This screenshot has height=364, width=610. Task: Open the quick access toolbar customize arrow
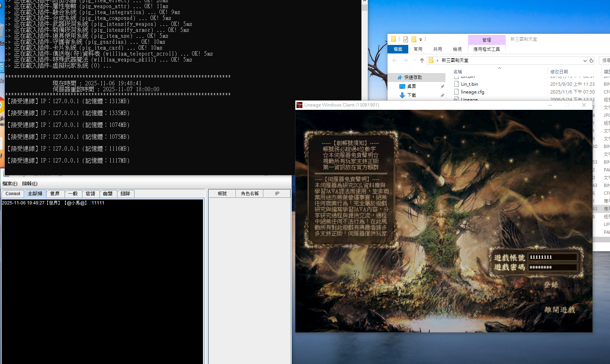pos(421,39)
